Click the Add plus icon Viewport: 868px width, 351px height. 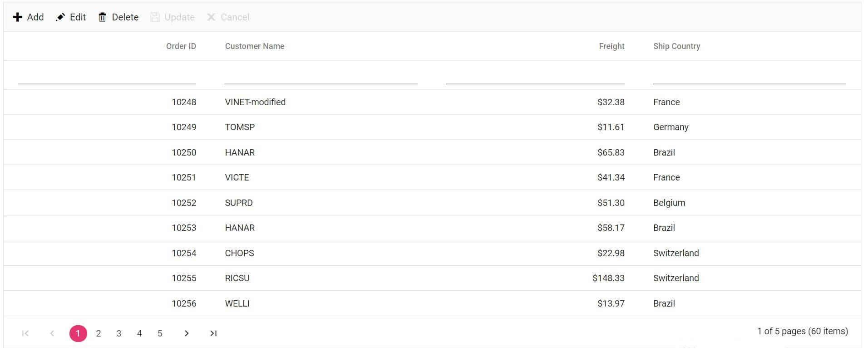point(17,17)
